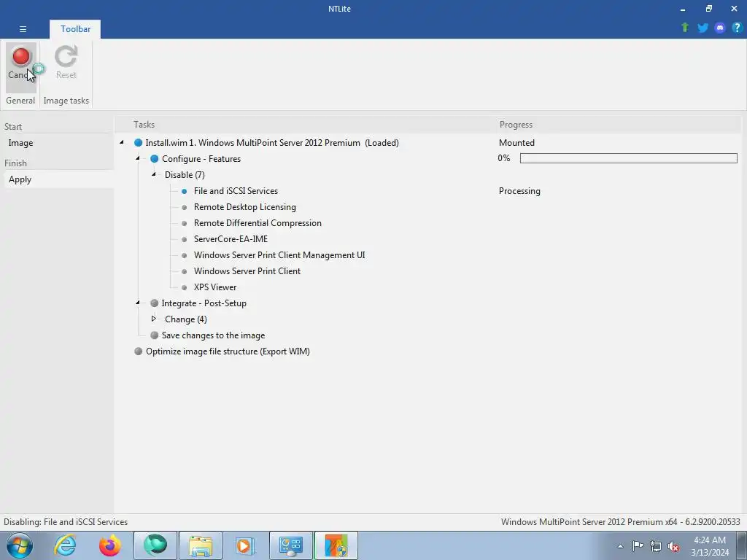Click the network tray icon
The width and height of the screenshot is (747, 560).
coord(656,546)
